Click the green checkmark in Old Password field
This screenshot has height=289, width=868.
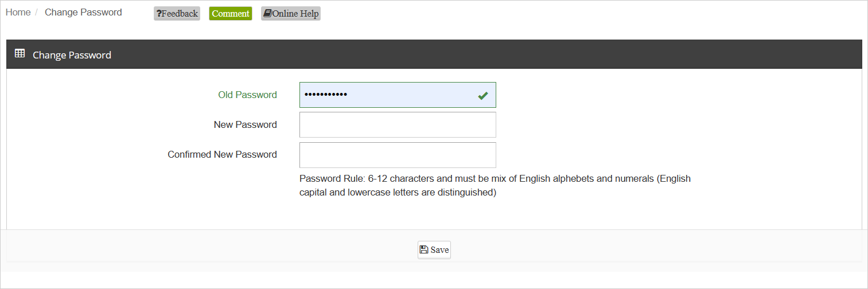(x=483, y=96)
